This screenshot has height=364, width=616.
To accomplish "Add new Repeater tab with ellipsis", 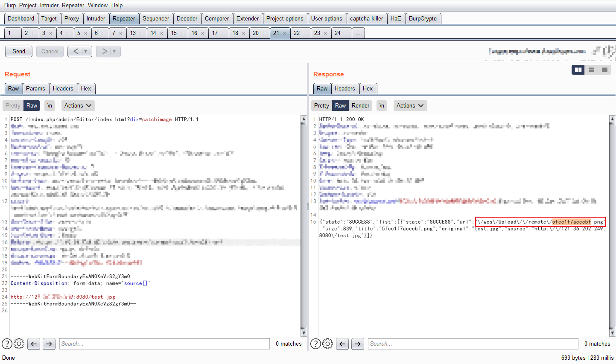I will pos(358,33).
